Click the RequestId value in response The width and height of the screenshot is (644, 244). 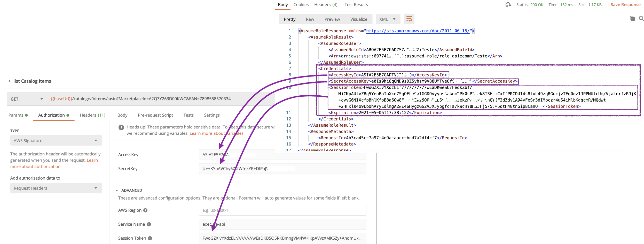tap(391, 138)
